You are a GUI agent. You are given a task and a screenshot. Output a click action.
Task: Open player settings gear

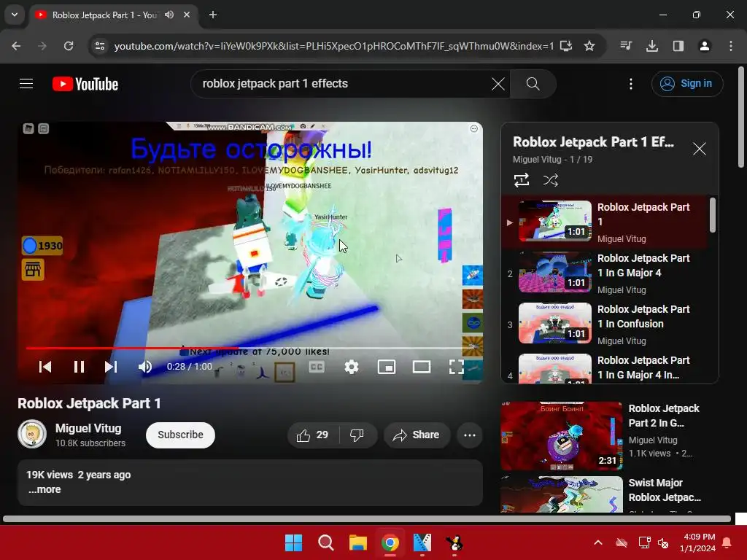click(352, 367)
